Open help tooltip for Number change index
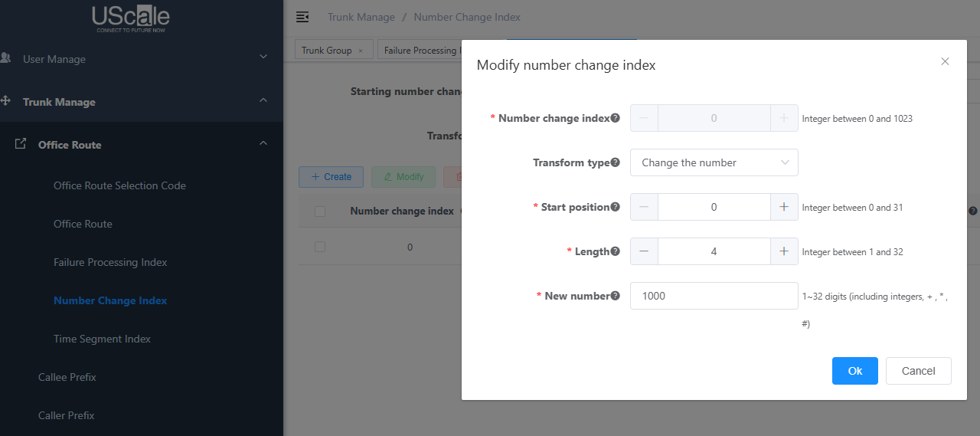Image resolution: width=980 pixels, height=436 pixels. coord(616,118)
